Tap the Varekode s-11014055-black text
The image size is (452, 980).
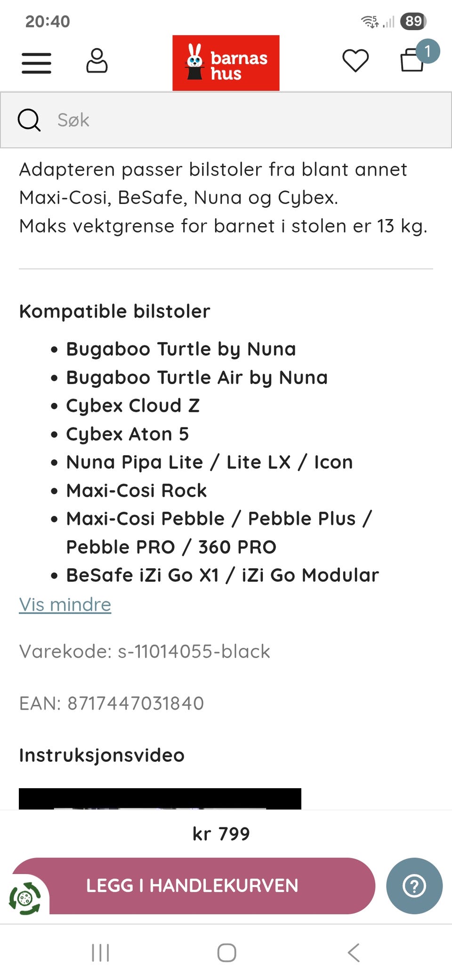tap(145, 652)
